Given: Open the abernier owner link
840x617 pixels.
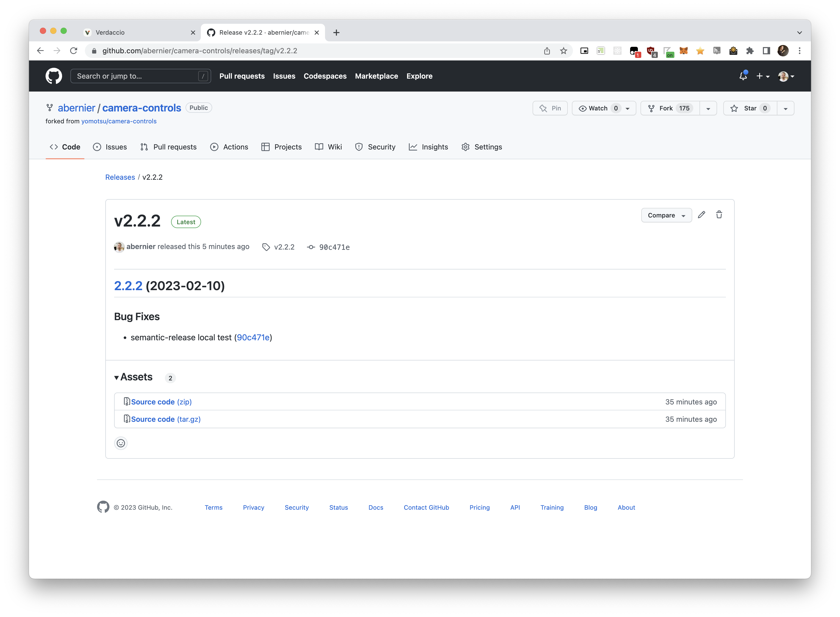Looking at the screenshot, I should [76, 108].
